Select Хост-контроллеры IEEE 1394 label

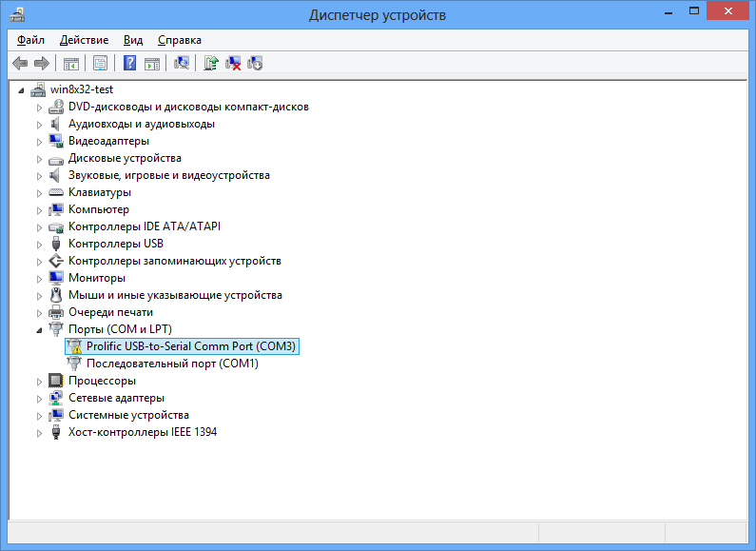click(143, 432)
